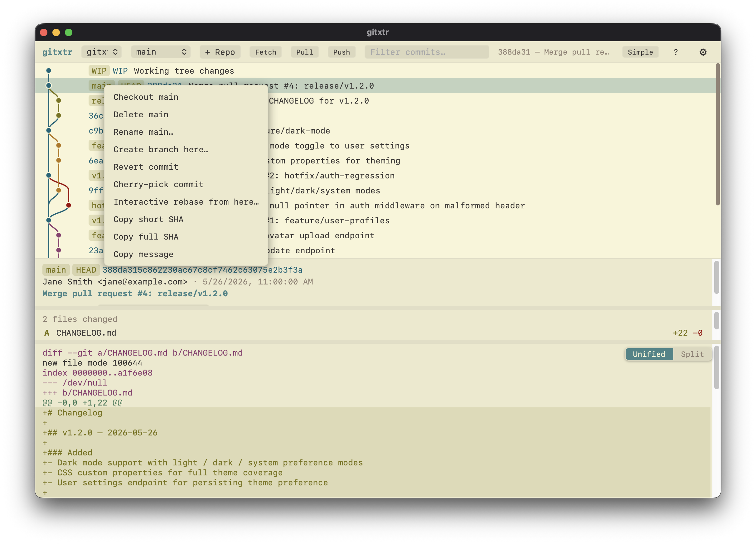
Task: Select the hotfix/auth-regression merge commit row
Action: (x=375, y=175)
